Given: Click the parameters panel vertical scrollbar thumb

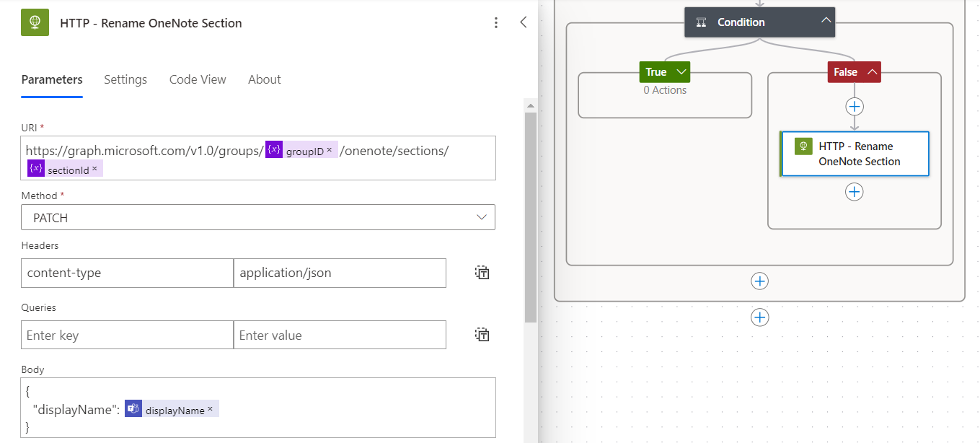Looking at the screenshot, I should [x=531, y=216].
